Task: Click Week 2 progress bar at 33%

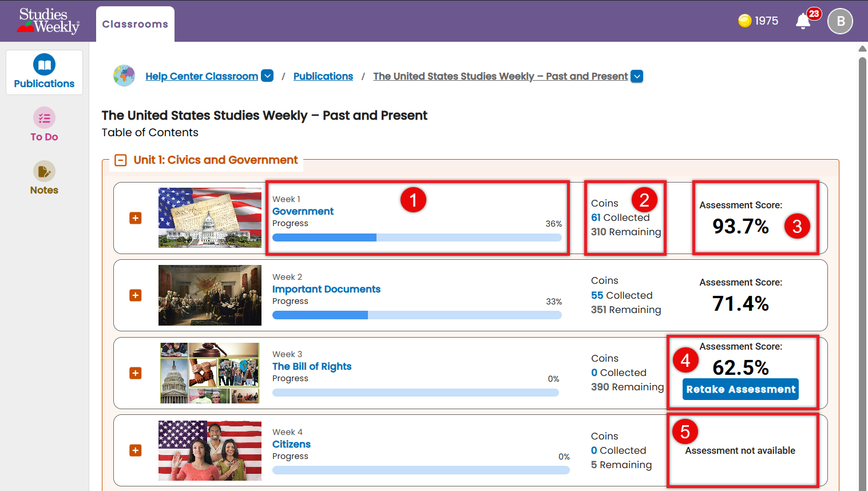Action: [417, 315]
